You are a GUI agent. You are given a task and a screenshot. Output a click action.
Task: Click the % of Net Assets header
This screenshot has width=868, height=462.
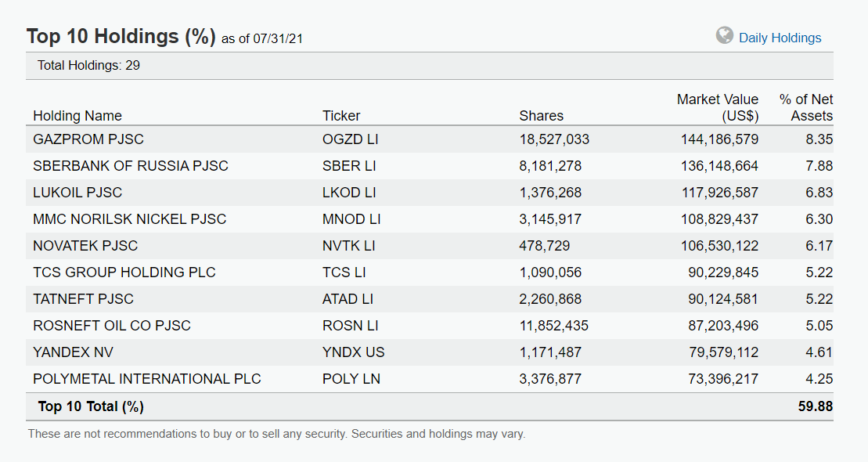(806, 107)
